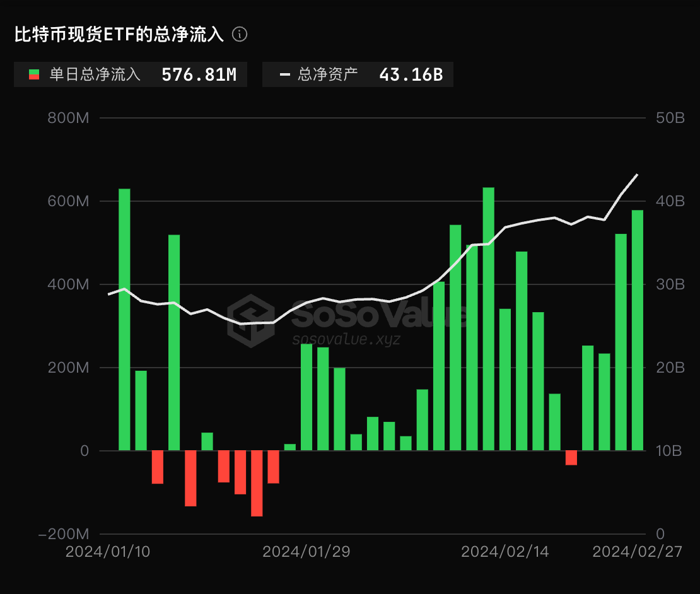Screen dimensions: 700x594
Task: Click the chart title 比特币现货ETF的总净流入
Action: (119, 35)
